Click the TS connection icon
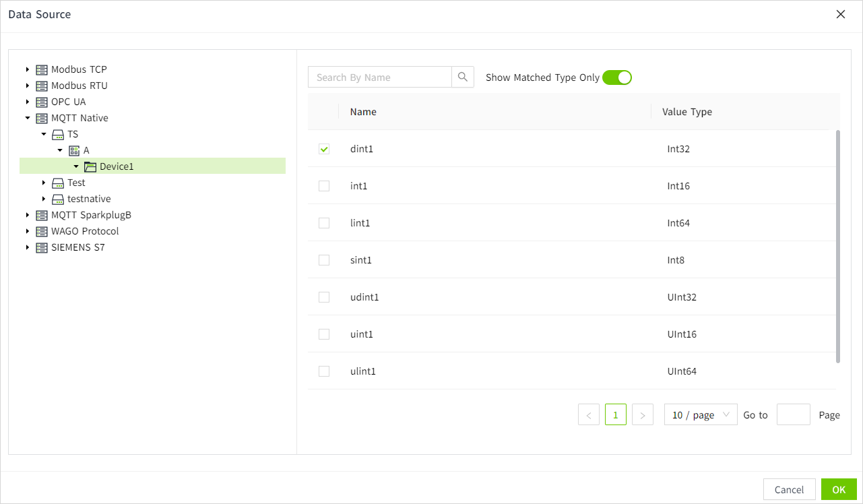The image size is (863, 504). (x=58, y=134)
